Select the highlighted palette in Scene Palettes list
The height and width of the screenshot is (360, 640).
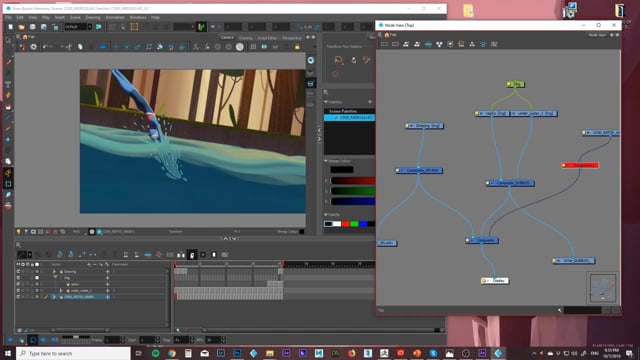coord(349,118)
